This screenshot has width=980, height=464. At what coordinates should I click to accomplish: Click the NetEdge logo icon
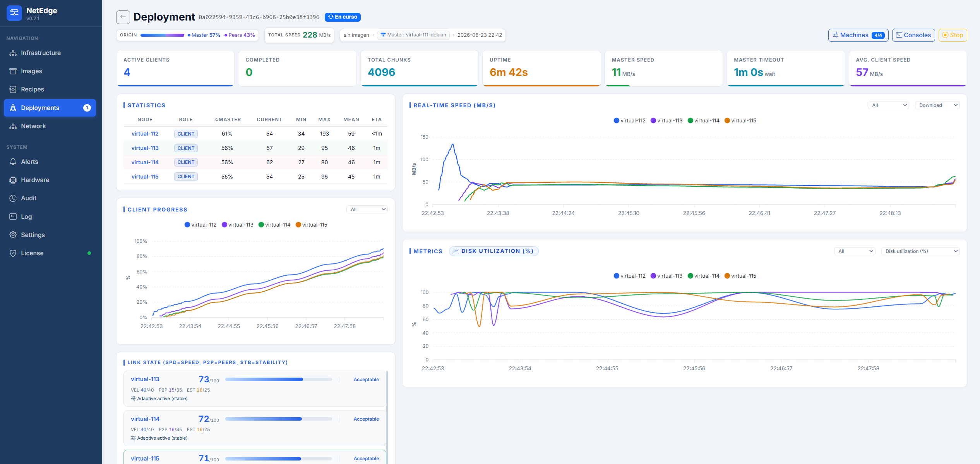[x=14, y=13]
